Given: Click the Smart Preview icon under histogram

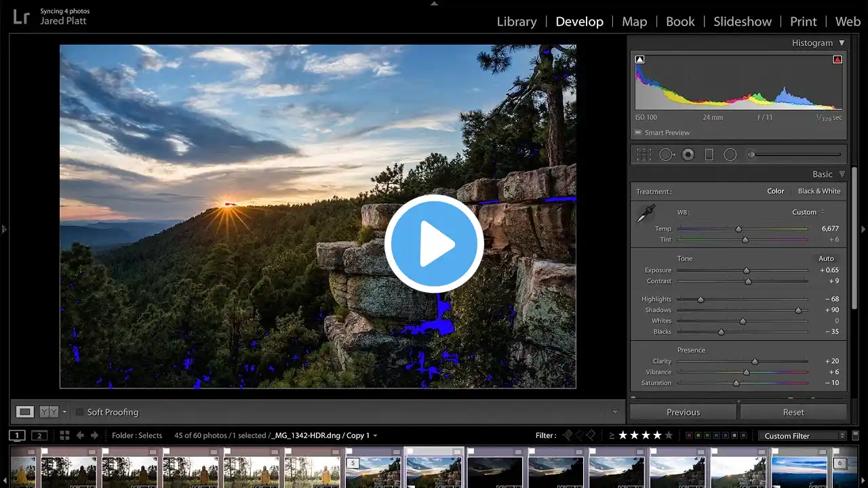Looking at the screenshot, I should pyautogui.click(x=638, y=133).
